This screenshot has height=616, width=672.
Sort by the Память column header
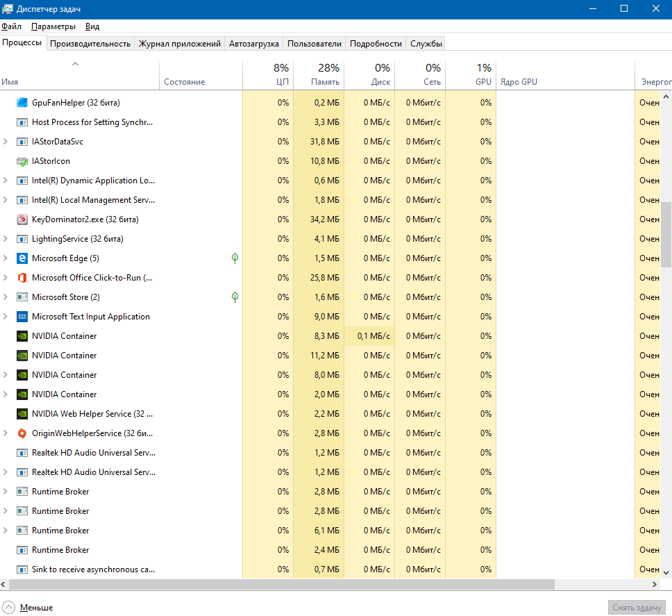pyautogui.click(x=319, y=76)
